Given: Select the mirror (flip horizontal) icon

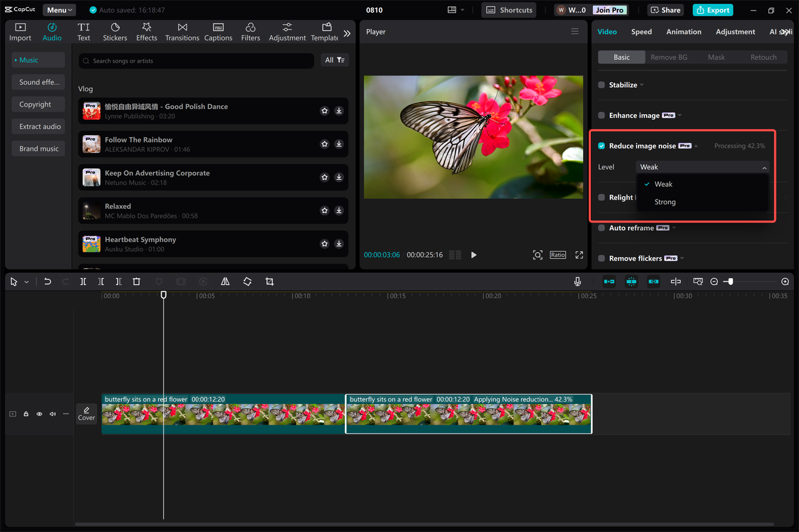Looking at the screenshot, I should click(225, 281).
